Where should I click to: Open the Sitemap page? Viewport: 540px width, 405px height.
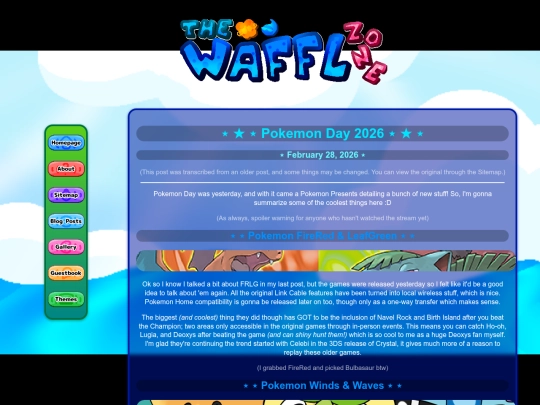tap(66, 195)
